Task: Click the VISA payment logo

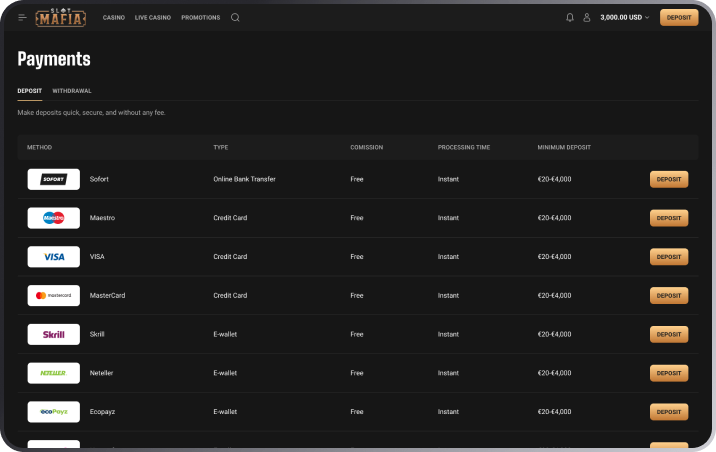Action: point(53,257)
